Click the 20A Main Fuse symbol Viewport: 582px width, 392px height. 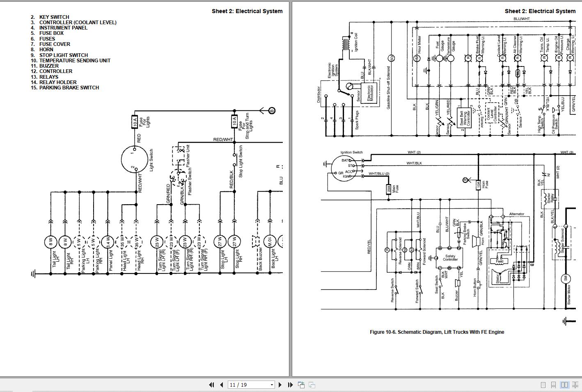389,189
